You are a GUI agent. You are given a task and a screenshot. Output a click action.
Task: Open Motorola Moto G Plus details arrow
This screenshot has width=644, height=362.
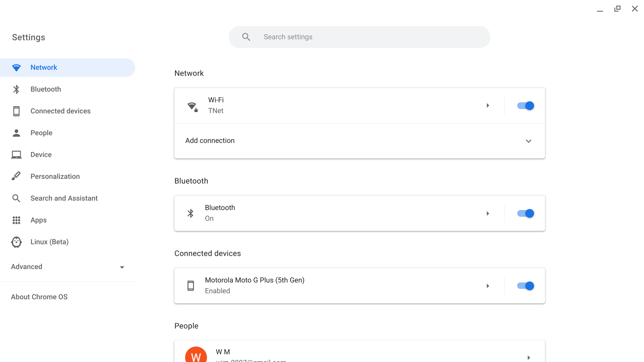point(488,286)
